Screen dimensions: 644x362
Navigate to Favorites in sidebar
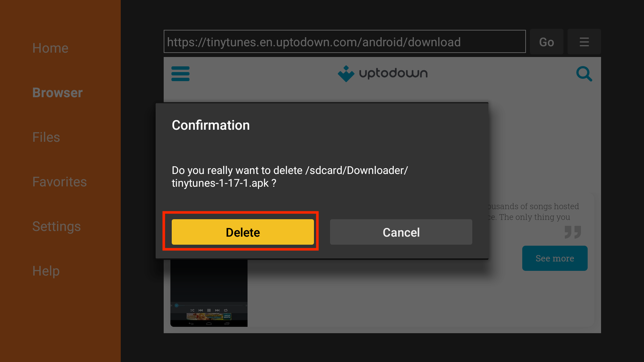coord(60,182)
